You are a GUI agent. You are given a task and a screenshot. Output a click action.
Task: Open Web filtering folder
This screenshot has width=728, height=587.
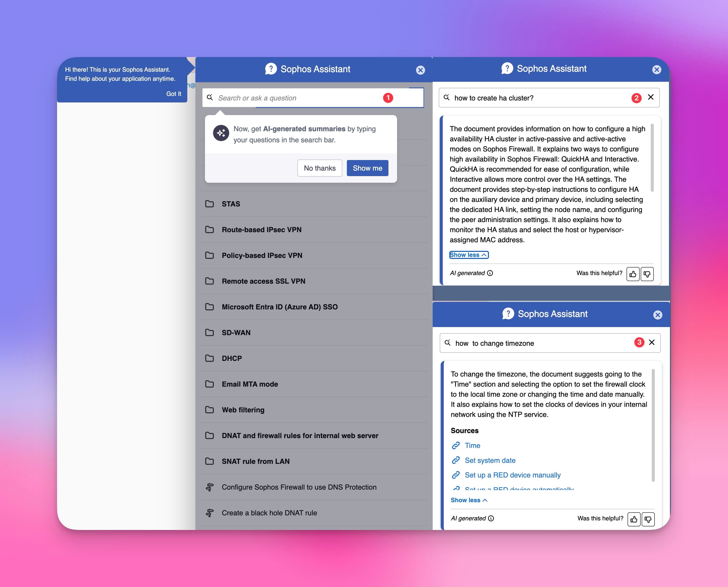click(243, 410)
